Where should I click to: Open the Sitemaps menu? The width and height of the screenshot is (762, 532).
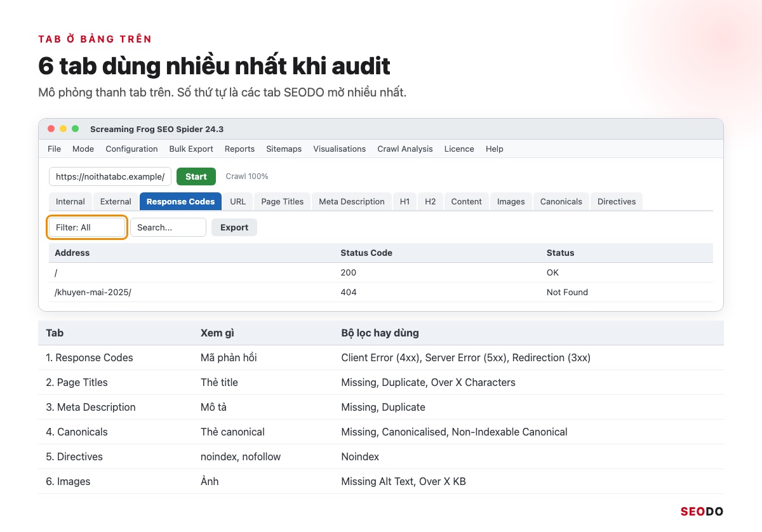(x=284, y=149)
